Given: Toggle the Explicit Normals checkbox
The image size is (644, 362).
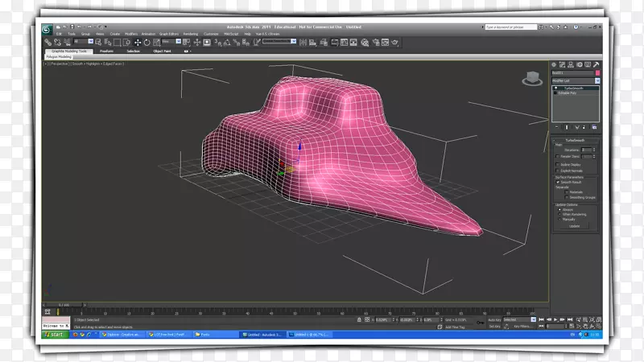Looking at the screenshot, I should click(x=557, y=171).
